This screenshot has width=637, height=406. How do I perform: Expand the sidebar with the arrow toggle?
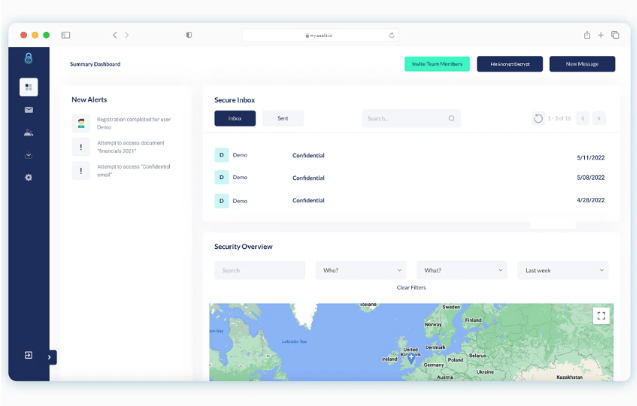click(x=50, y=357)
